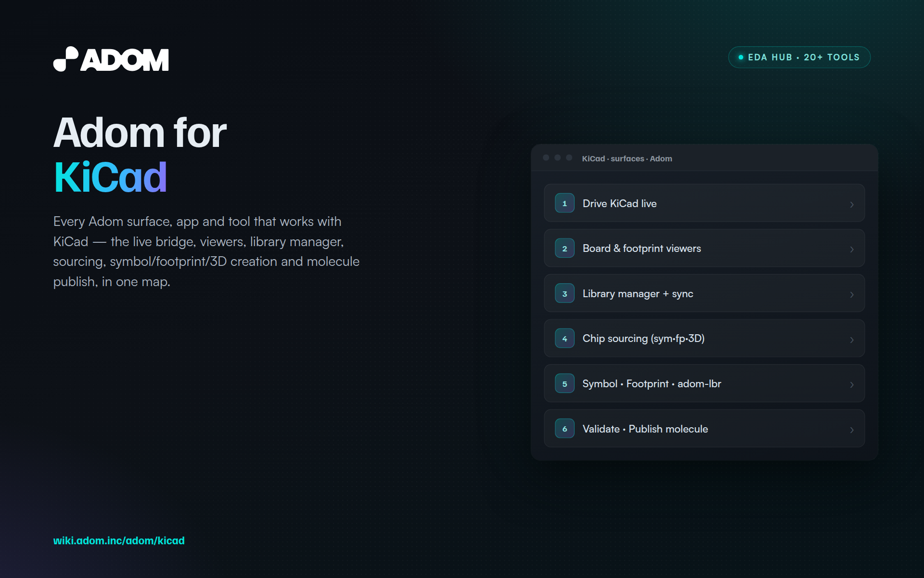The width and height of the screenshot is (924, 578).
Task: Click the green status dot in EDA HUB badge
Action: (741, 57)
